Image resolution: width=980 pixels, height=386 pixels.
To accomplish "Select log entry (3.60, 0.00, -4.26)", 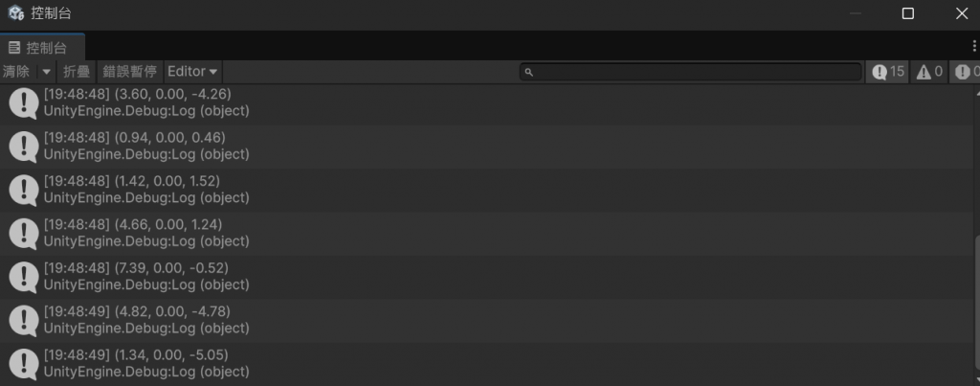I will [487, 102].
